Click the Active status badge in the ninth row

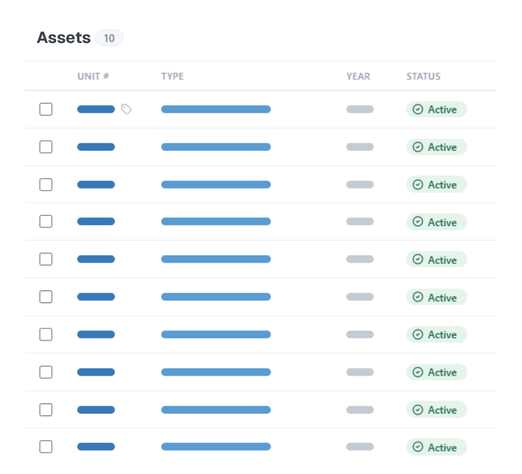pos(436,410)
